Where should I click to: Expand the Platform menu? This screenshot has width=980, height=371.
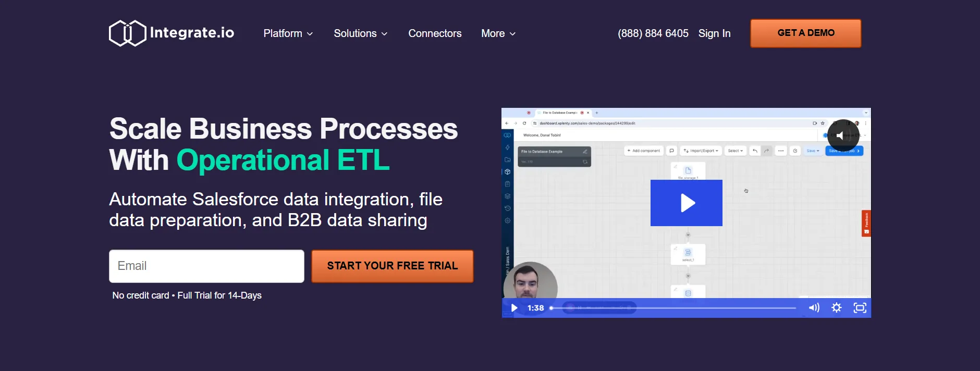coord(288,33)
